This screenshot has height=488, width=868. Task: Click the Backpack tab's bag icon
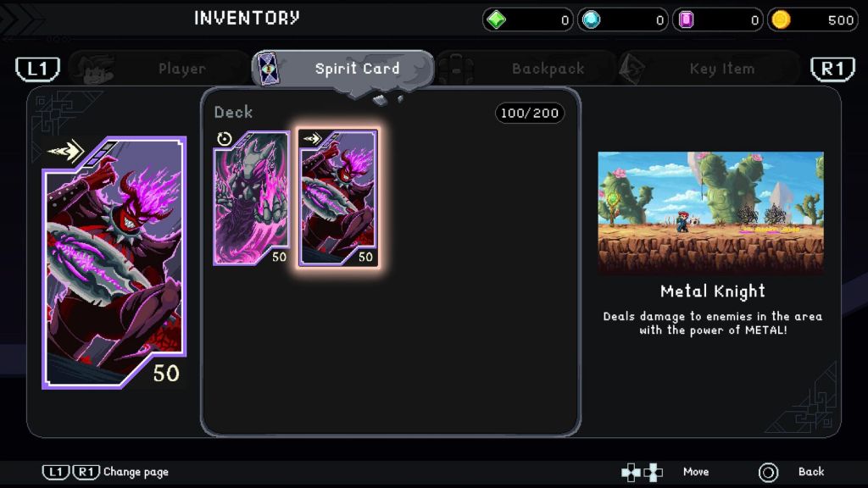click(457, 69)
